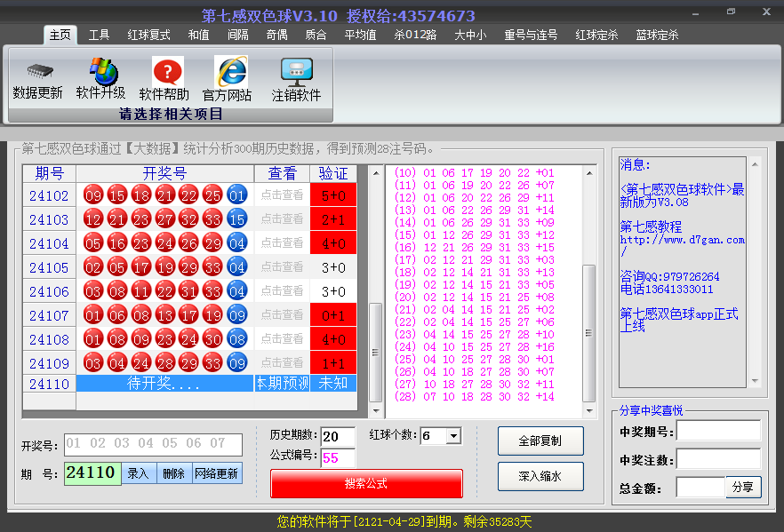Viewport: 784px width, 532px height.
Task: Open the d7gan.com tutorial link
Action: coord(683,245)
